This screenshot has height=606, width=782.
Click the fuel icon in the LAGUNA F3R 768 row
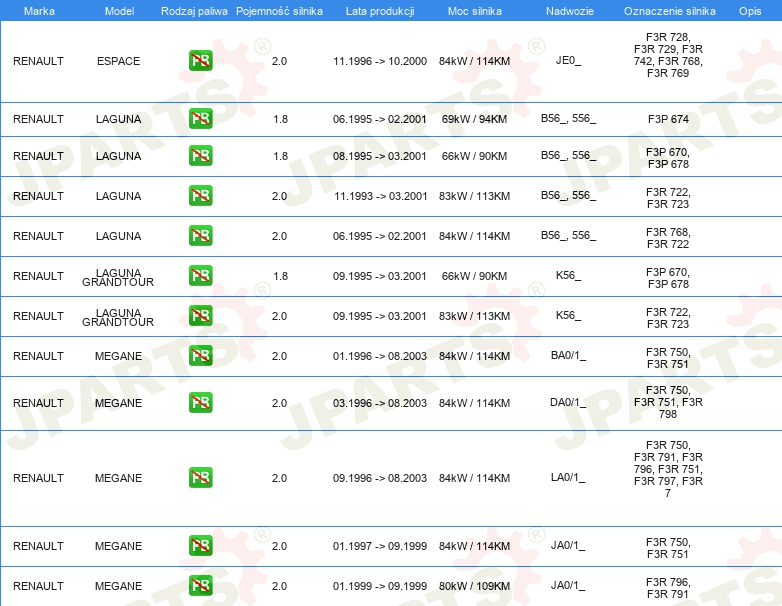[200, 235]
